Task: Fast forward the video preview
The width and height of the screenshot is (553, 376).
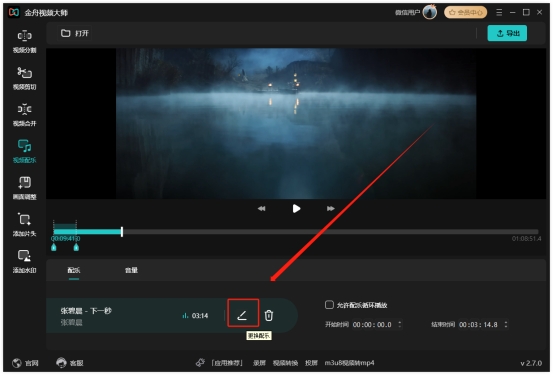Action: (x=330, y=208)
